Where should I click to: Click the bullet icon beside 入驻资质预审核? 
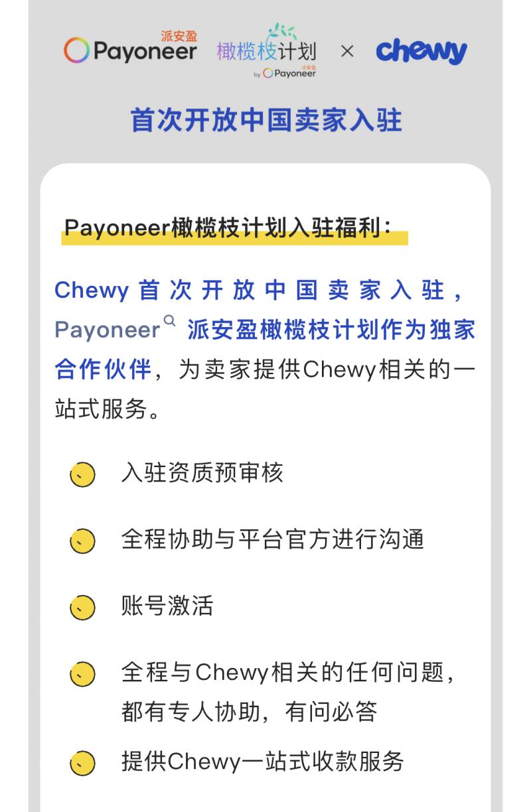[82, 475]
